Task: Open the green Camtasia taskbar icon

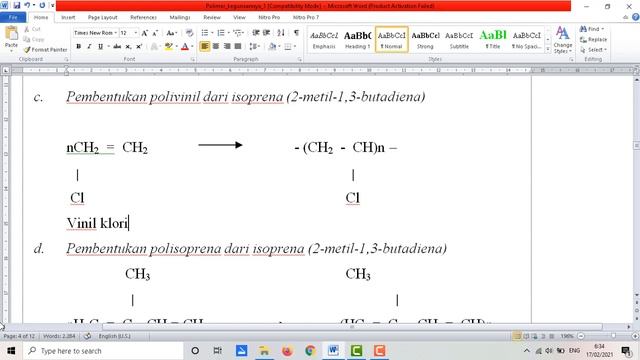Action: pos(356,351)
